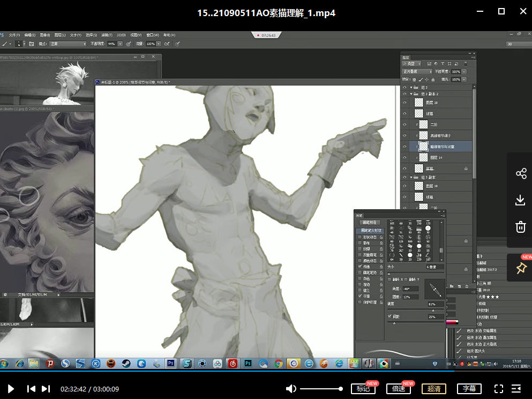Image resolution: width=532 pixels, height=399 pixels.
Task: Delete video using trash icon
Action: coord(520,227)
